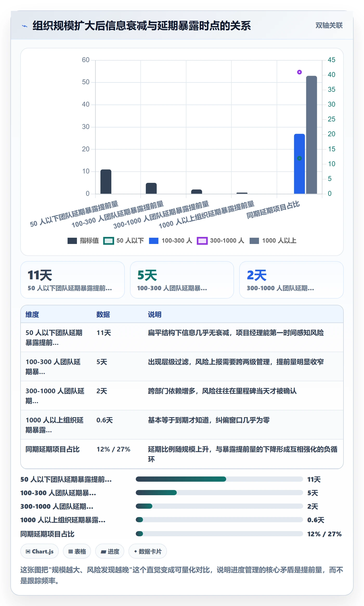Click the blue 100-300 人 legend swatch
The image size is (364, 606).
coord(154,241)
